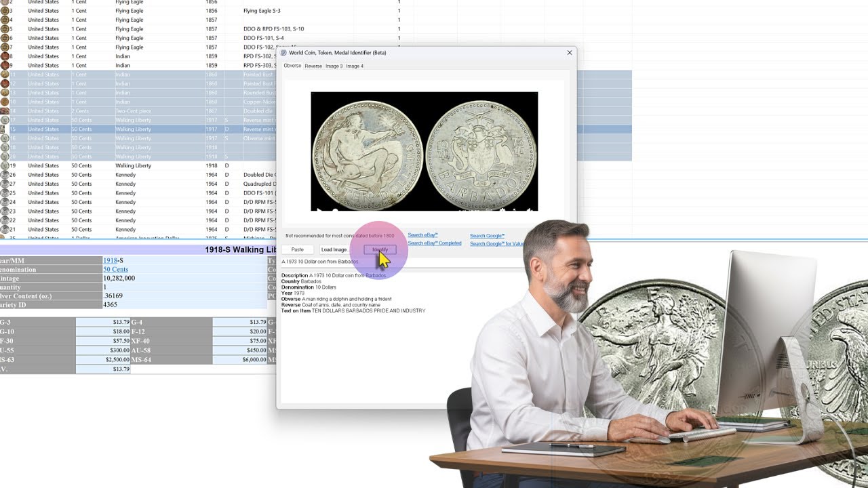The height and width of the screenshot is (488, 868).
Task: Follow the 50 Cents denomination link
Action: (115, 270)
